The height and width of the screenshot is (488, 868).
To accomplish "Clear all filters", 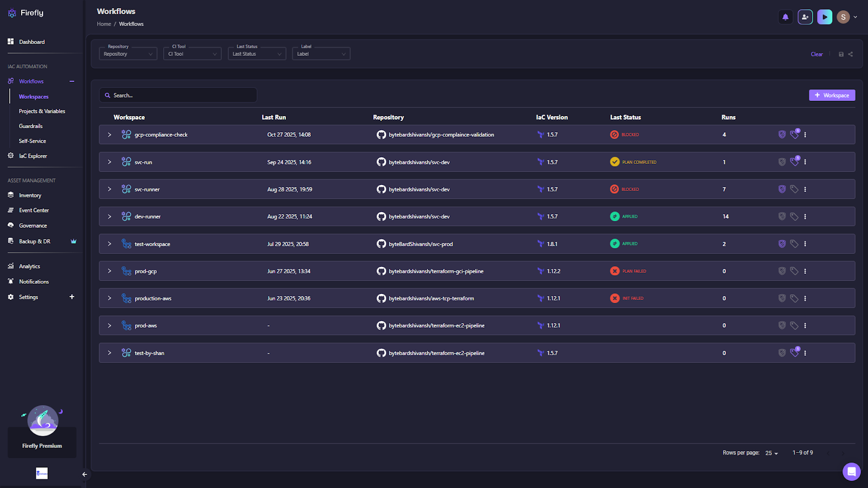I will [x=816, y=54].
